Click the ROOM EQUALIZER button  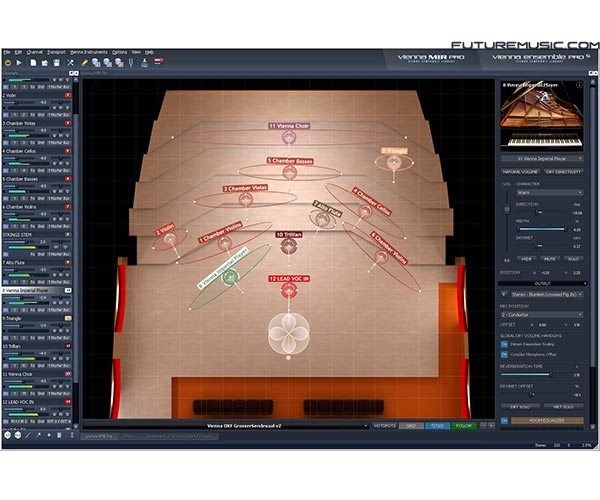[547, 420]
